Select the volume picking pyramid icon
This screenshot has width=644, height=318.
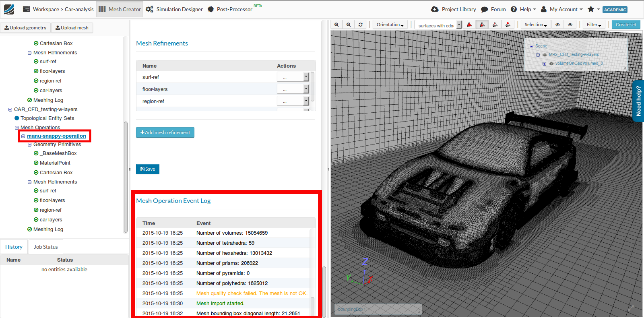point(469,25)
